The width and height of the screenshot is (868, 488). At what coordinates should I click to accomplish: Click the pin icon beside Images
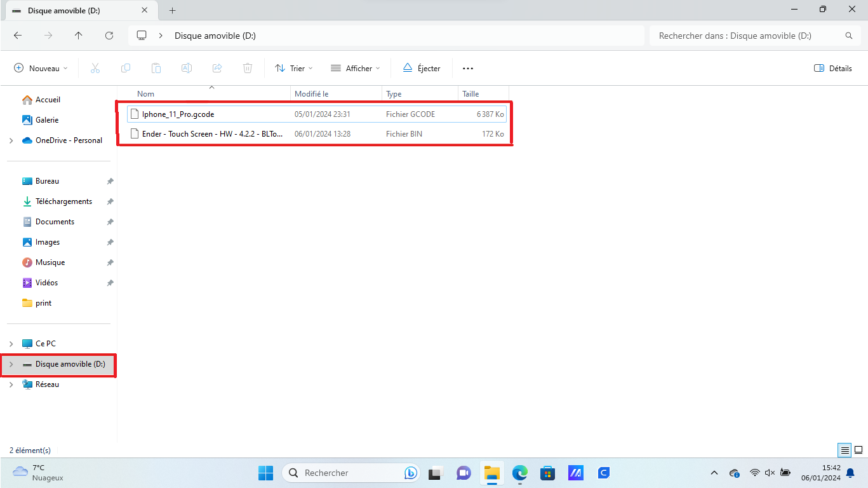pos(110,242)
